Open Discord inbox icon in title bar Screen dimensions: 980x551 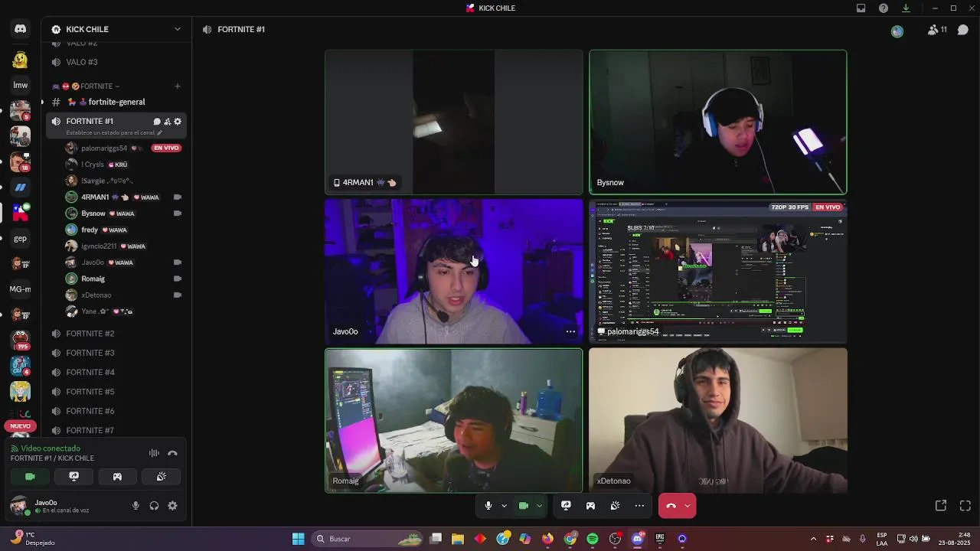pos(861,8)
